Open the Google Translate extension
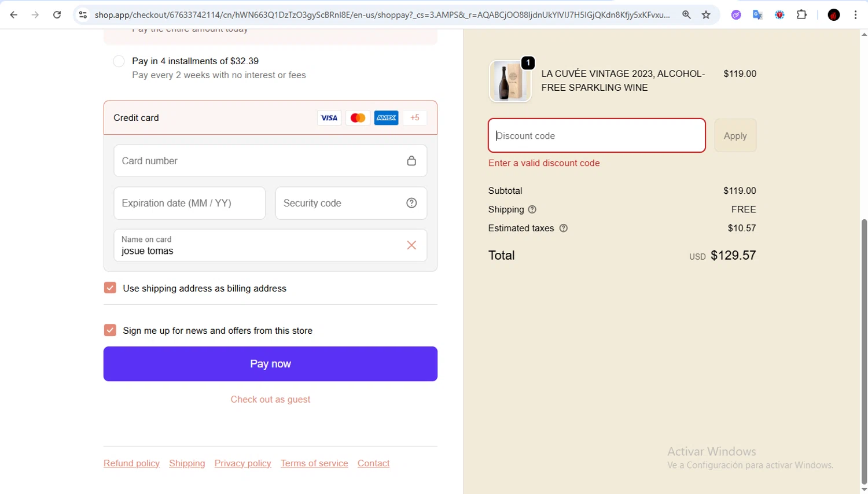This screenshot has height=494, width=868. point(757,15)
